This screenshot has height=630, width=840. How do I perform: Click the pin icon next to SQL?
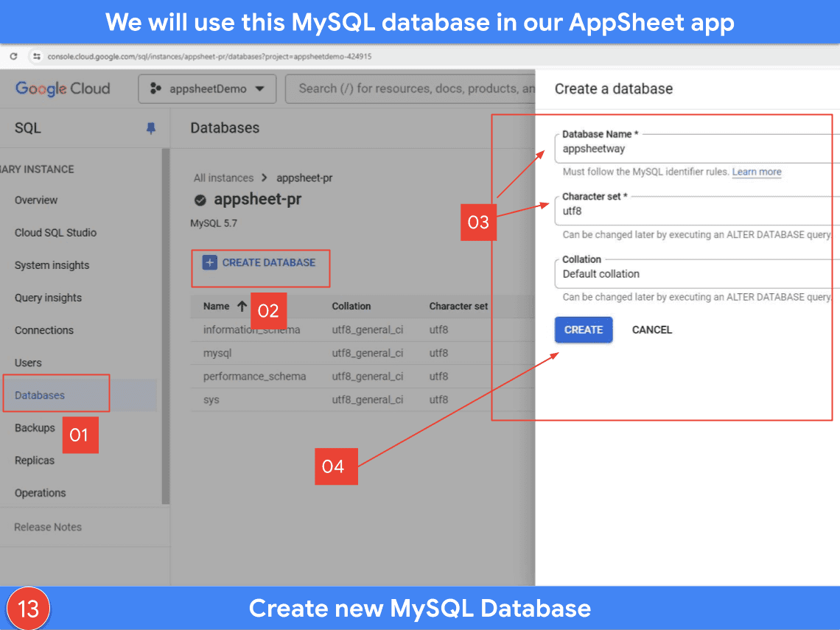151,128
